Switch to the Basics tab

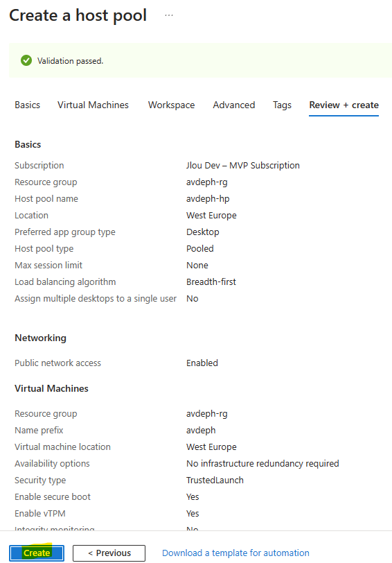click(27, 105)
